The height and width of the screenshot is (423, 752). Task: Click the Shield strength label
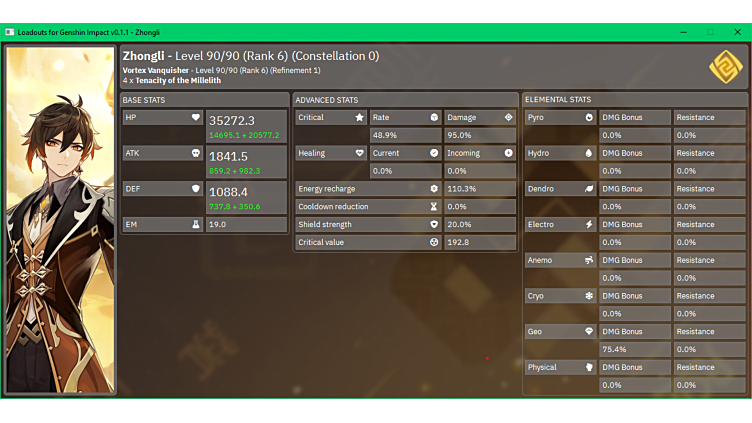(x=325, y=225)
